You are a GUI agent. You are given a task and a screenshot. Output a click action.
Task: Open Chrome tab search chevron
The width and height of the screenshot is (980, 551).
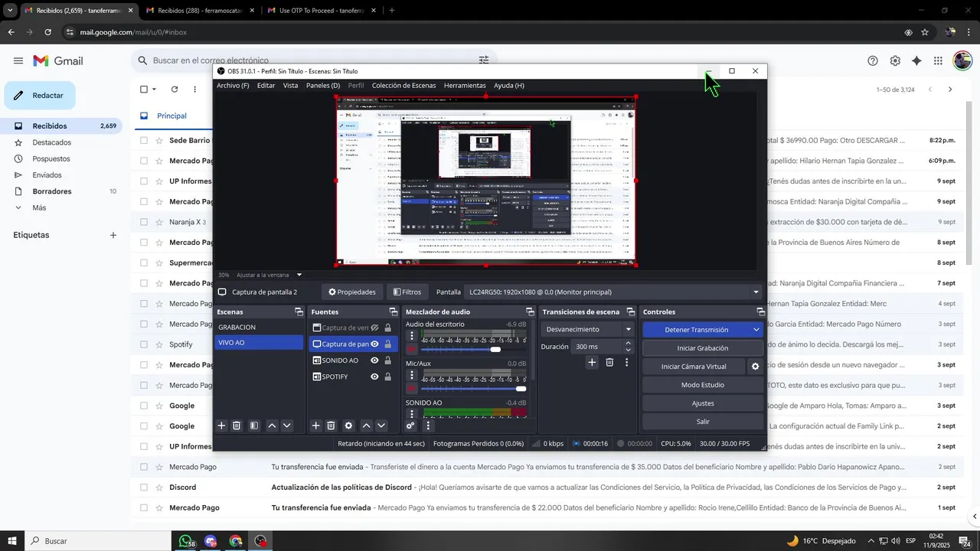[10, 11]
